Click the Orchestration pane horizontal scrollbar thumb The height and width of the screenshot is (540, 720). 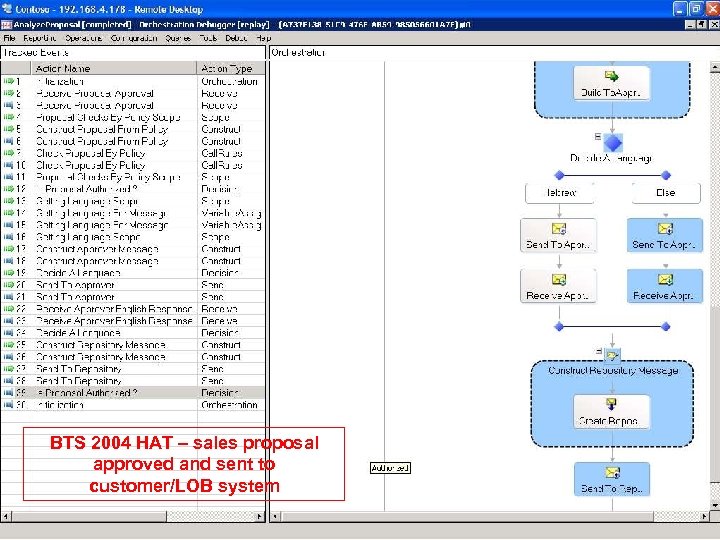tap(467, 517)
